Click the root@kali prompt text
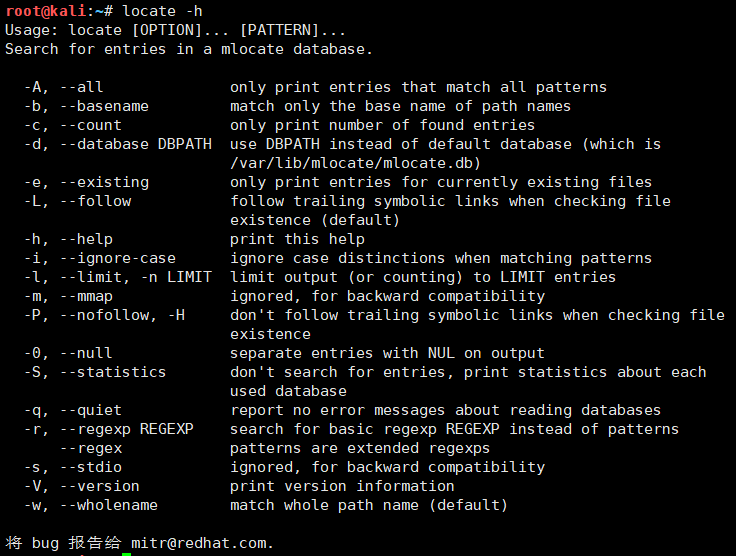The width and height of the screenshot is (736, 556). [46, 11]
